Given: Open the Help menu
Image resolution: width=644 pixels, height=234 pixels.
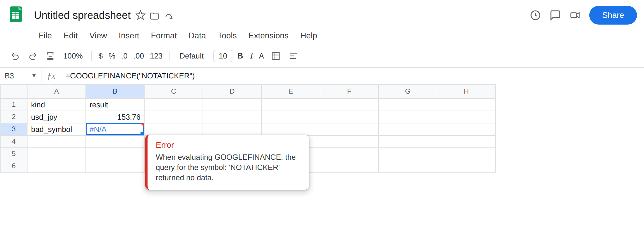Looking at the screenshot, I should 309,35.
